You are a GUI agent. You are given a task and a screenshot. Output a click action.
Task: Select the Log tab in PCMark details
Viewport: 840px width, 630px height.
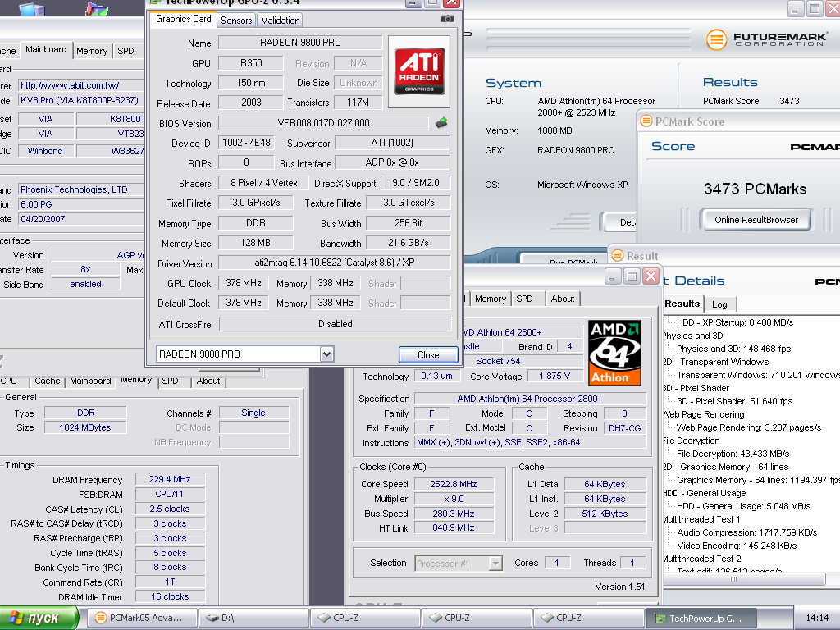pos(719,304)
